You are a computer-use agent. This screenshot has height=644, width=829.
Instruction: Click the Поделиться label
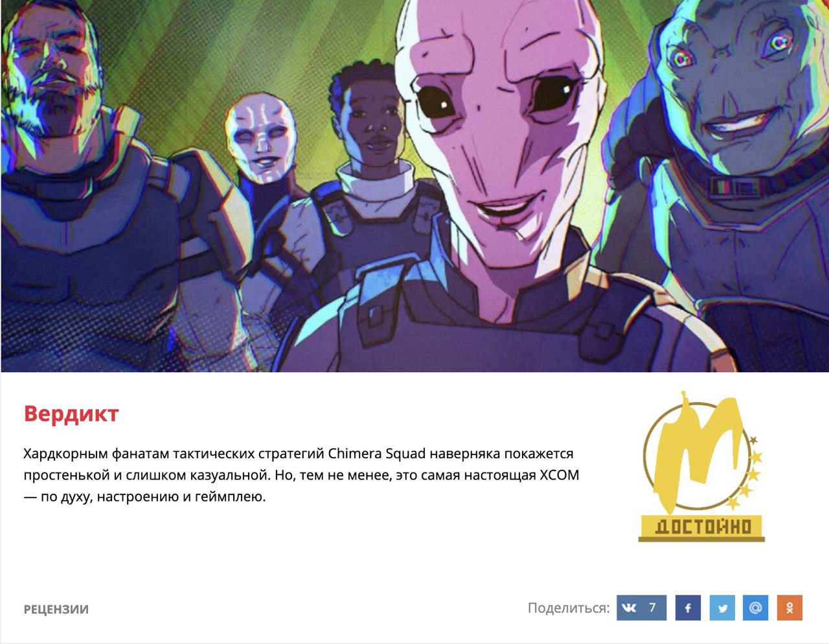tap(569, 608)
